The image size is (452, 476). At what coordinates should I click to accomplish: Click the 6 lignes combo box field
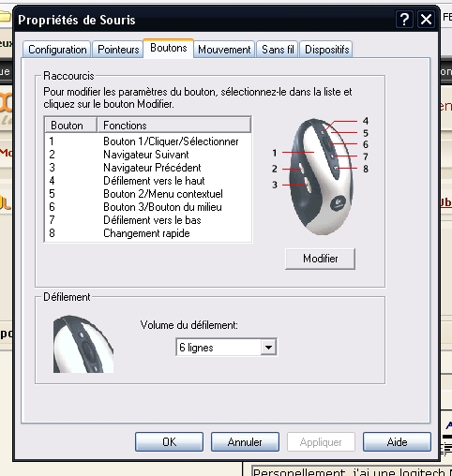(226, 347)
